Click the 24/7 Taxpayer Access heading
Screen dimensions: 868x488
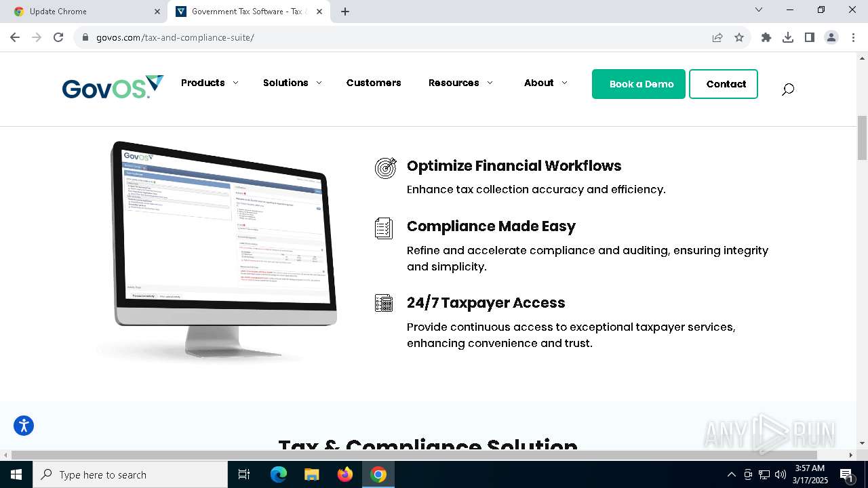tap(486, 303)
